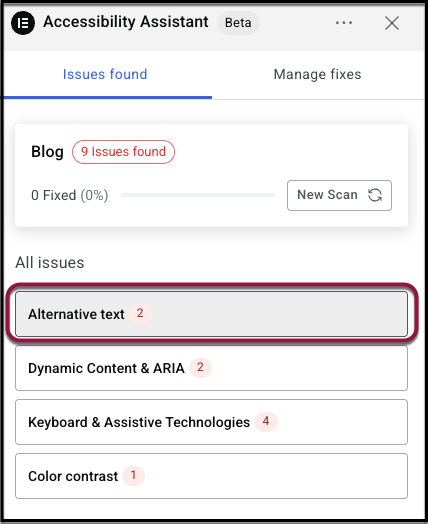Click the Elementor logo icon
The image size is (428, 524).
pyautogui.click(x=23, y=23)
